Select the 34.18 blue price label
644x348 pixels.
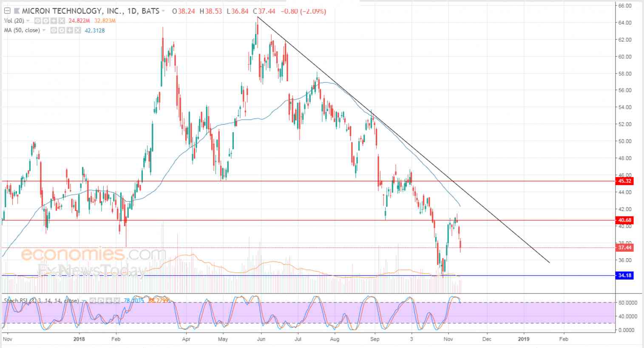coord(625,276)
